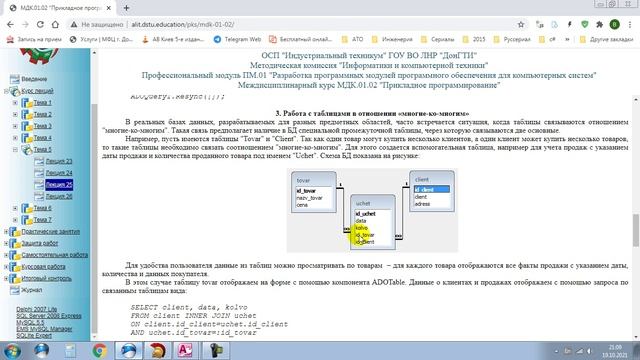
Task: Click the Тема 6 folder icon
Action: [x=27, y=208]
